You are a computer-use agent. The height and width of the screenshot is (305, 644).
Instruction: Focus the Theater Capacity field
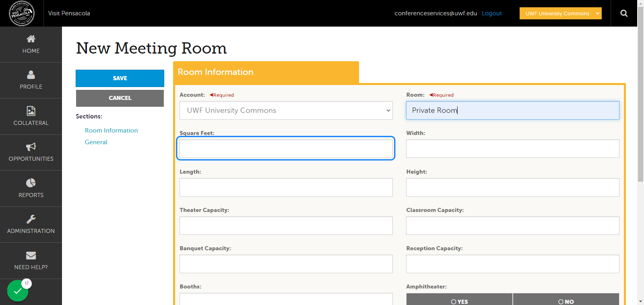pos(286,226)
